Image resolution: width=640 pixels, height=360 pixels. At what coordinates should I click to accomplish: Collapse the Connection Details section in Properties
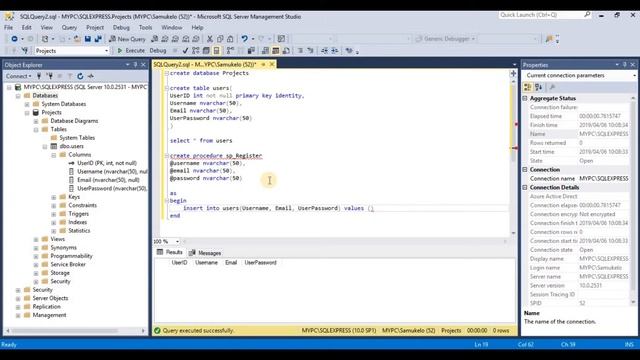[x=525, y=187]
